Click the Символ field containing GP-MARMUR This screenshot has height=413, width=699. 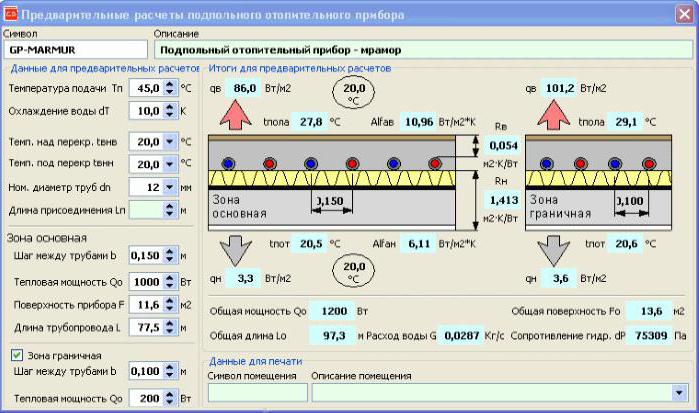(x=75, y=48)
